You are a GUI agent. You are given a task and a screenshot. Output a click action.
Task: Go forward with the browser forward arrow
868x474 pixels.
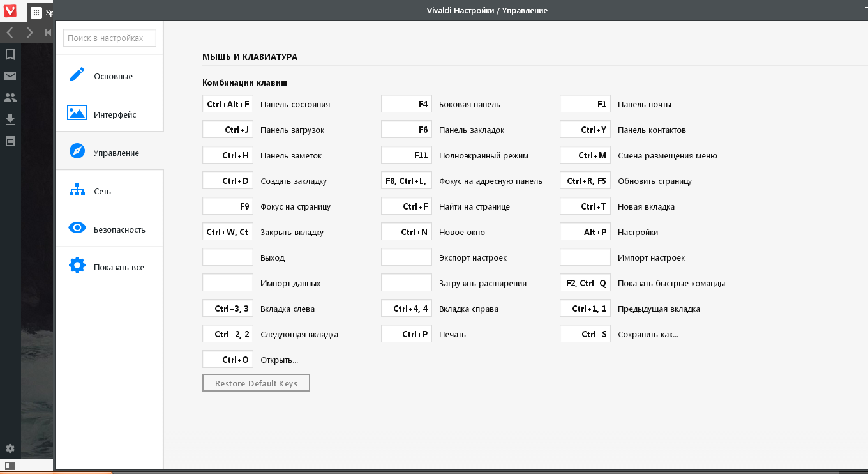[x=29, y=33]
